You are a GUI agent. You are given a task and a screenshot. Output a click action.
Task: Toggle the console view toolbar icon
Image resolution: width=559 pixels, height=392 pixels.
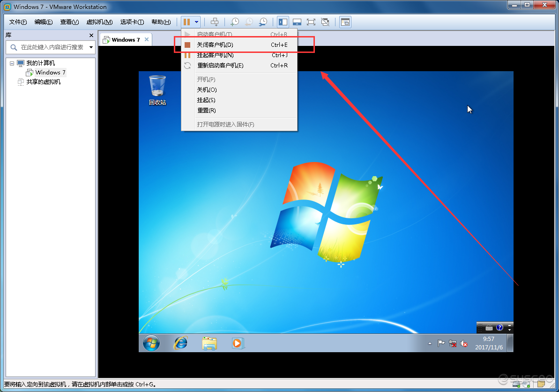point(345,22)
